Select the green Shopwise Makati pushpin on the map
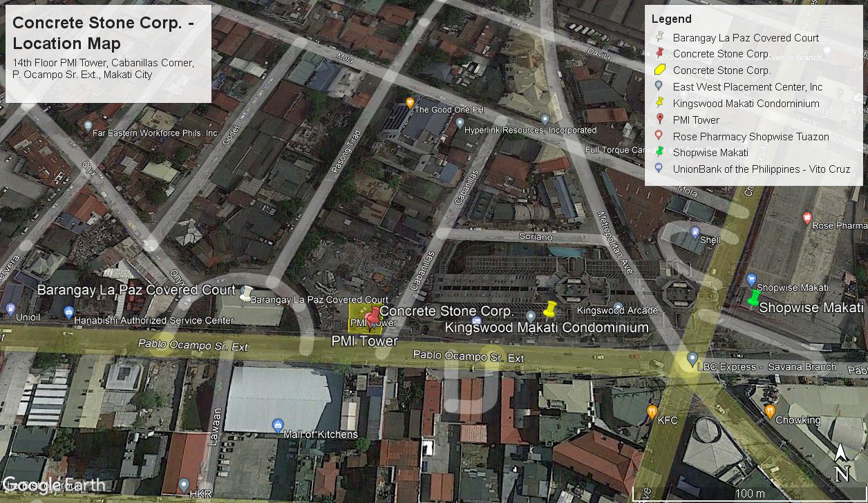Screen dimensions: 868x503 [x=754, y=298]
